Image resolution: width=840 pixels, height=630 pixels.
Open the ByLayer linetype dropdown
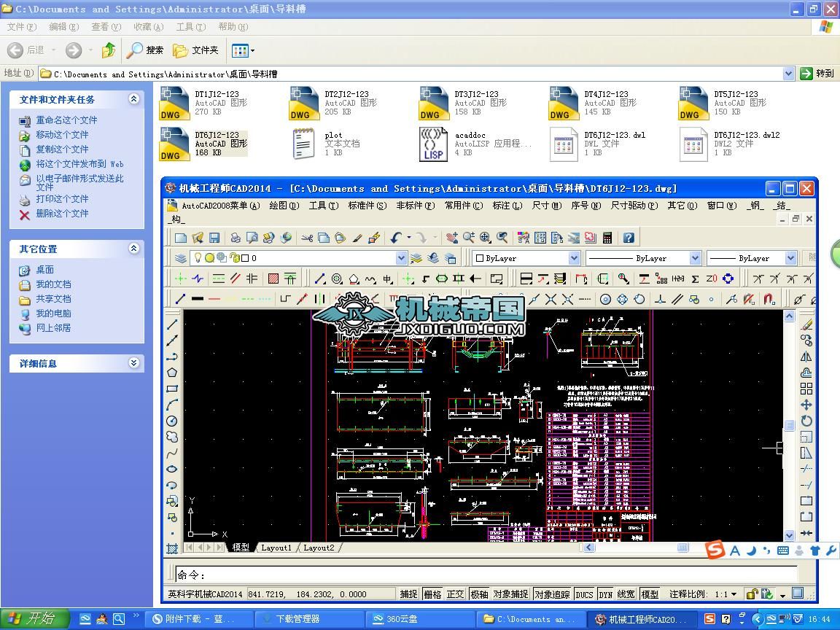[x=695, y=258]
